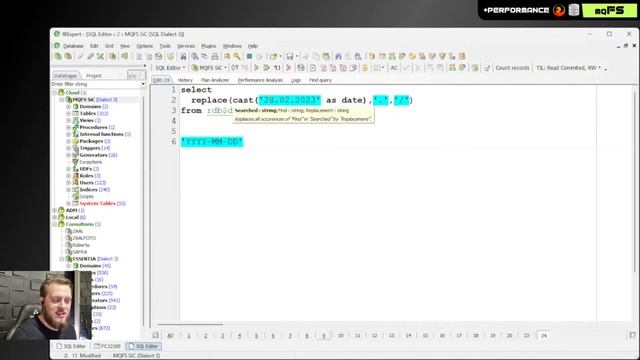Open the Plugins menu

209,46
